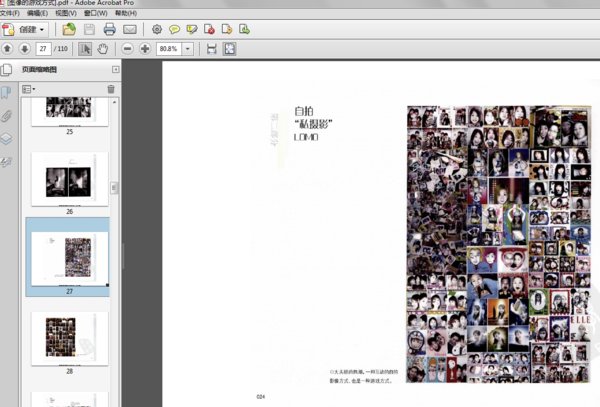Click the thumbnail panel scrollbar handle
Screen dimensions: 600x407
(x=114, y=188)
